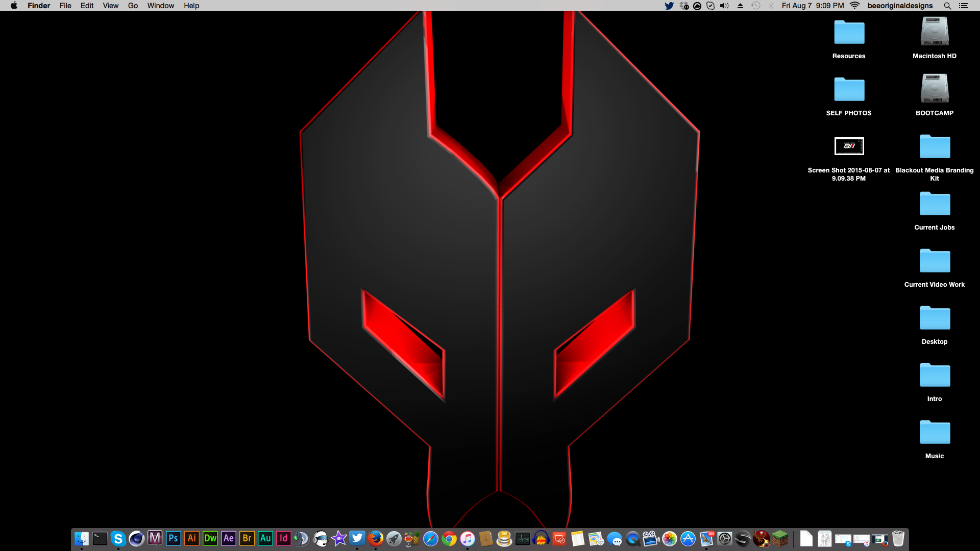Open Firefox browser from dock
This screenshot has height=551, width=980.
point(376,539)
